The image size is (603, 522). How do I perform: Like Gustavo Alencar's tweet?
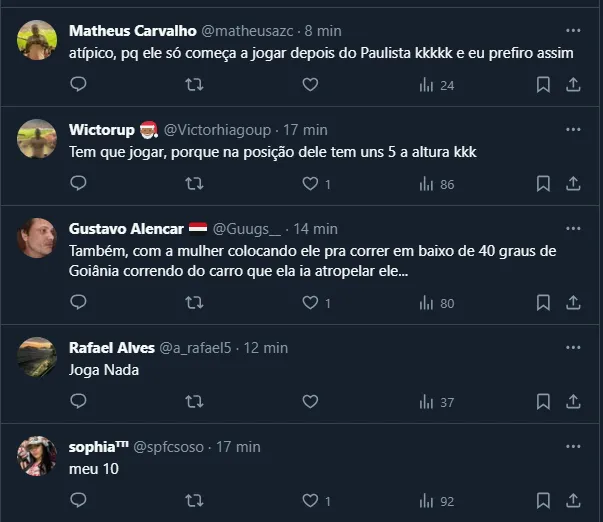[310, 303]
